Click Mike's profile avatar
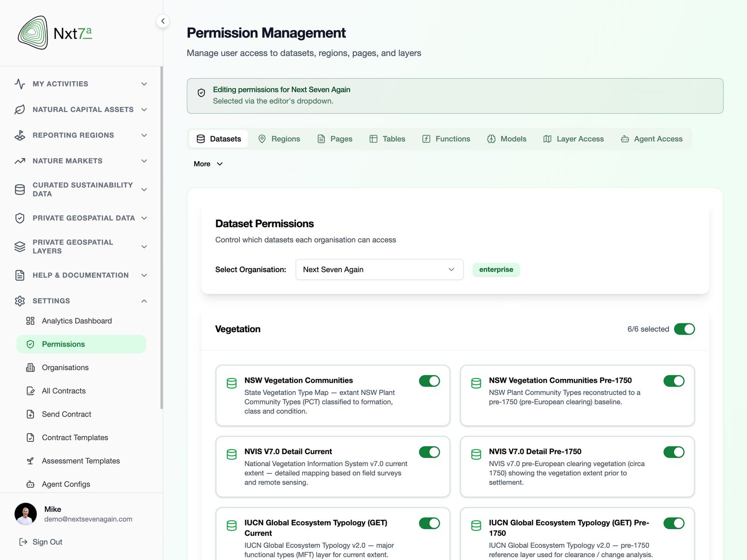Image resolution: width=747 pixels, height=560 pixels. pos(26,514)
